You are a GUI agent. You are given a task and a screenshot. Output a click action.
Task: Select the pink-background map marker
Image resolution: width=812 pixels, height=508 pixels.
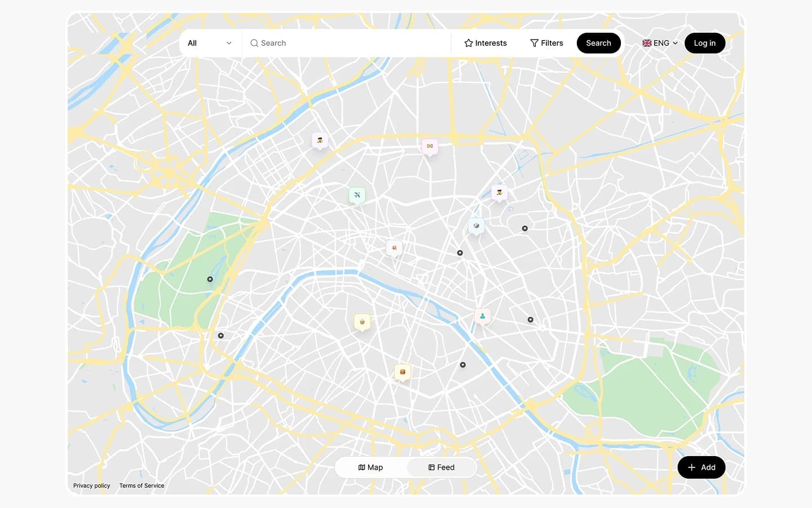tap(430, 146)
